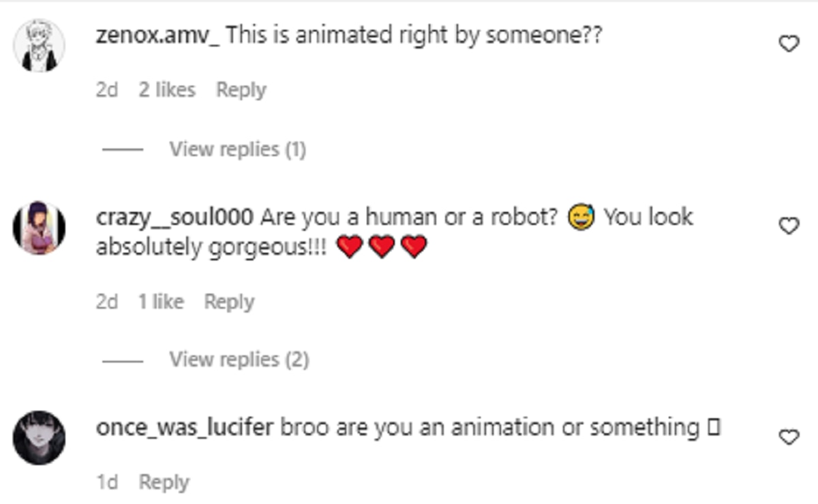The height and width of the screenshot is (504, 818).
Task: Show who gave the 2 likes
Action: click(x=167, y=90)
